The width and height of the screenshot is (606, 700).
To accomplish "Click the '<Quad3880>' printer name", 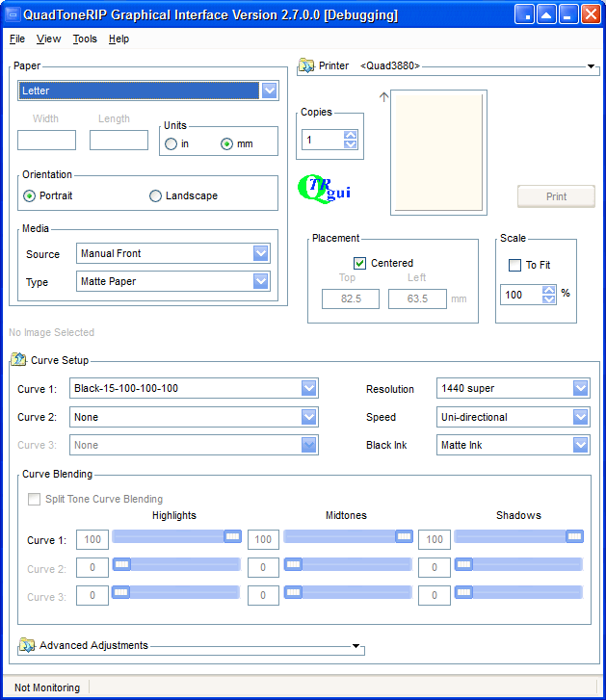I will 390,66.
